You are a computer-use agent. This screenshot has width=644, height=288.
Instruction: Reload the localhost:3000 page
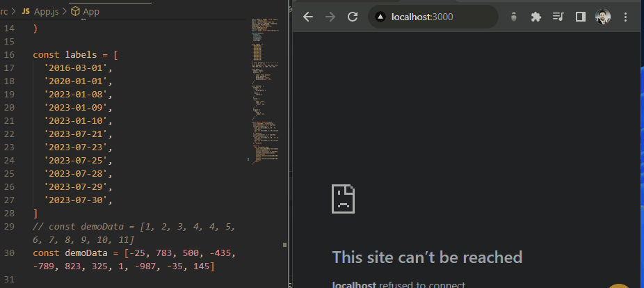[353, 17]
